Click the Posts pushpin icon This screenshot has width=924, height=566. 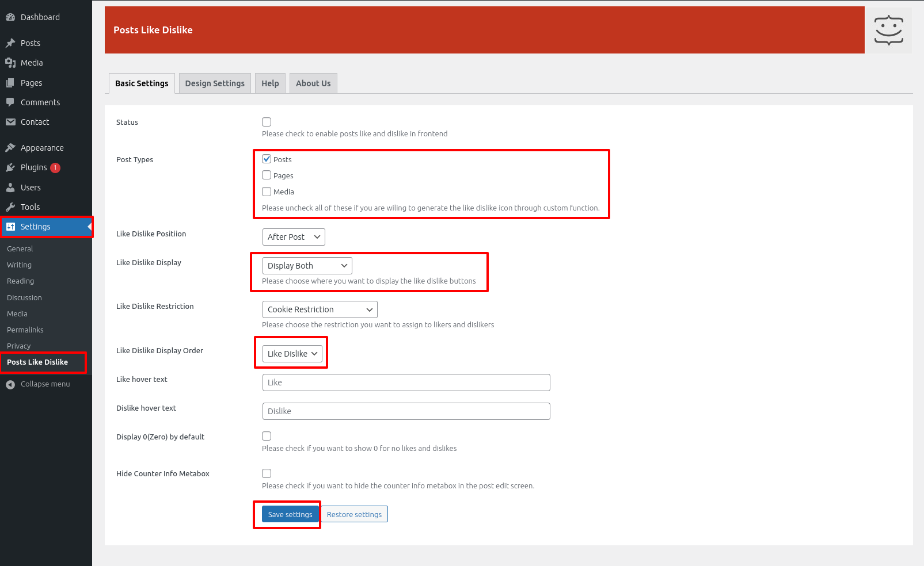click(x=10, y=43)
